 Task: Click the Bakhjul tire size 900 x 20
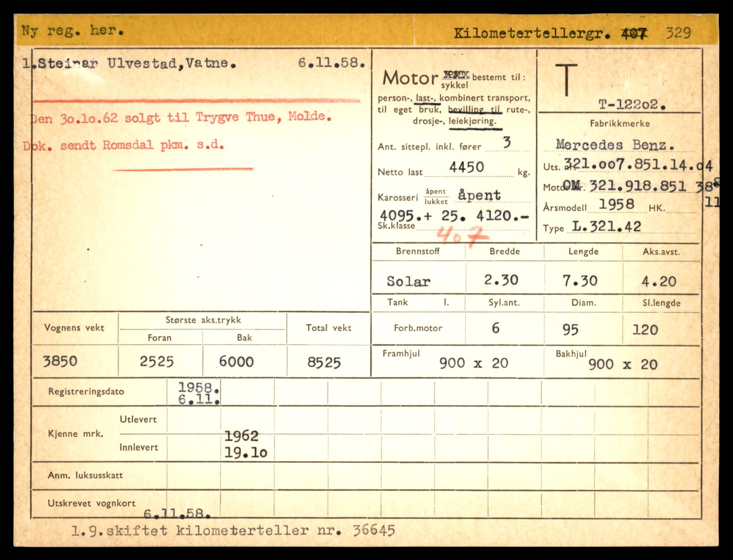pyautogui.click(x=623, y=364)
